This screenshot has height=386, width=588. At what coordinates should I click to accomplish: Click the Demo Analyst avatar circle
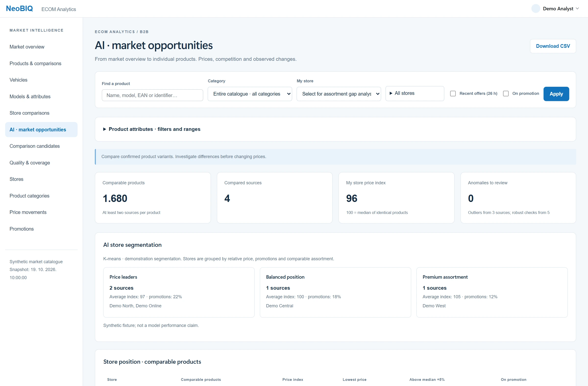pos(535,9)
